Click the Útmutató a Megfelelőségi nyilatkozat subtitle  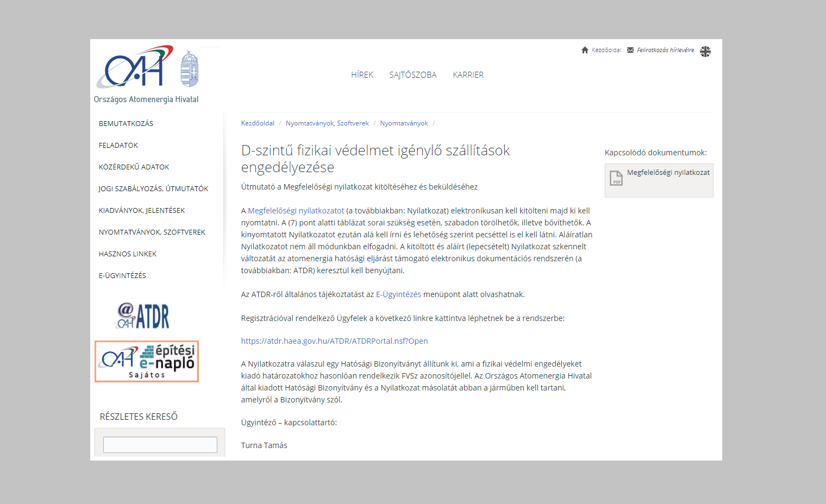point(359,187)
